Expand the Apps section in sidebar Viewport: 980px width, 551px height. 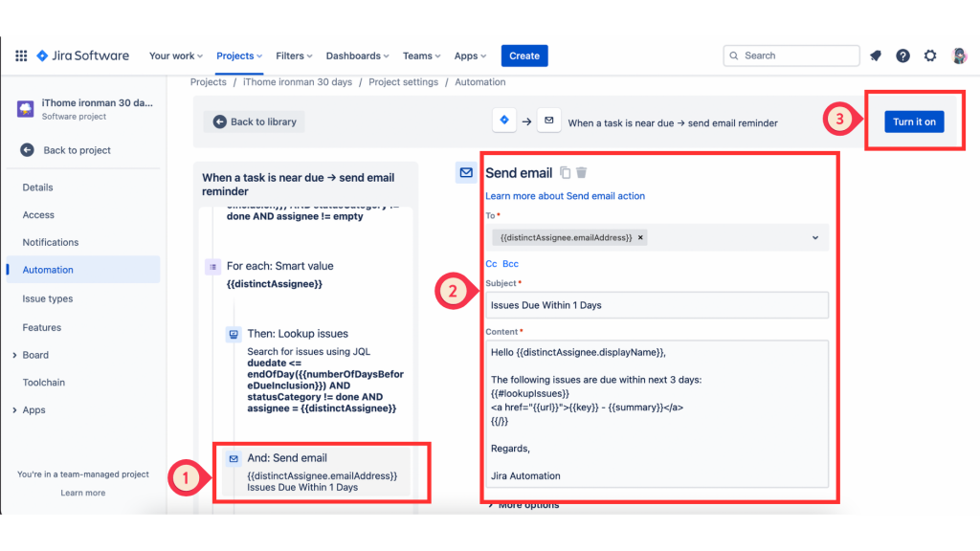pyautogui.click(x=14, y=409)
